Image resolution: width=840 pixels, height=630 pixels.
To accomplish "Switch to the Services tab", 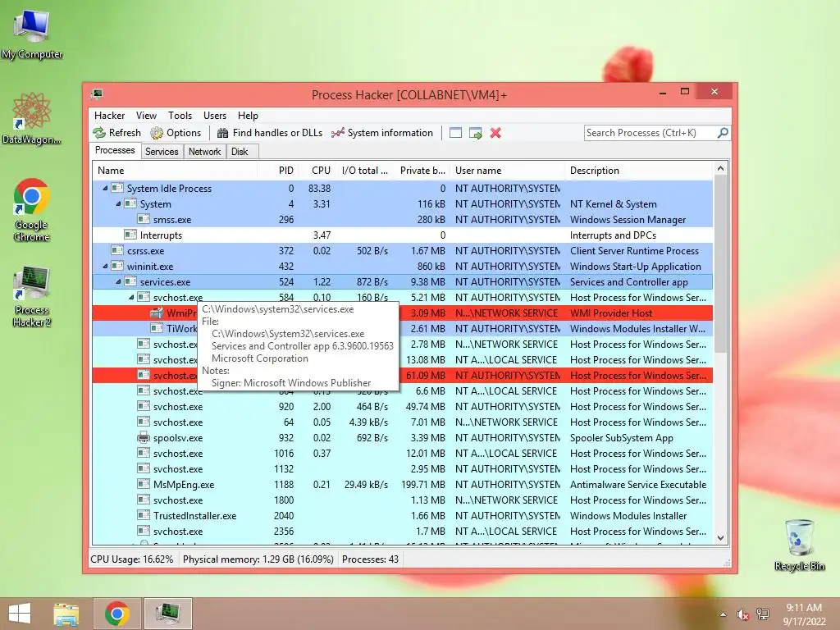I will [162, 152].
